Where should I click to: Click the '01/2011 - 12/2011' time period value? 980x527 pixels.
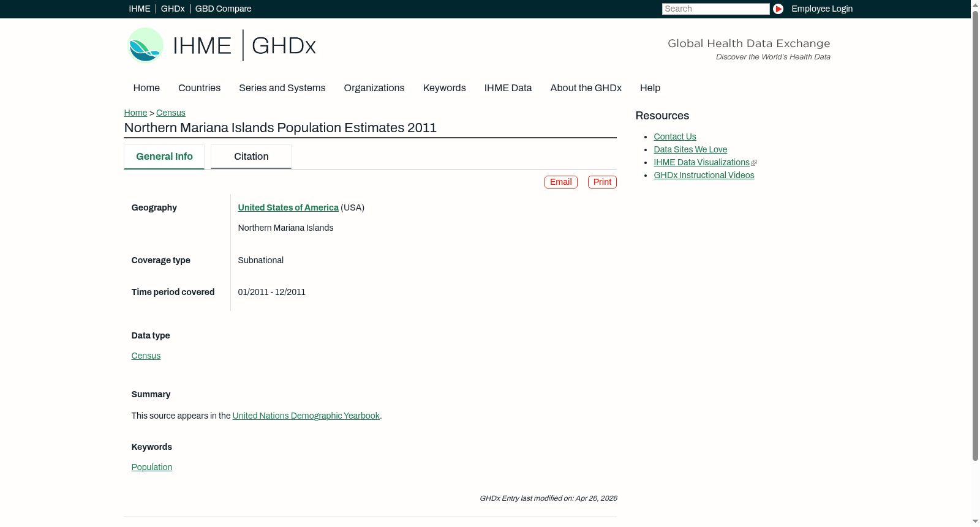pos(272,292)
